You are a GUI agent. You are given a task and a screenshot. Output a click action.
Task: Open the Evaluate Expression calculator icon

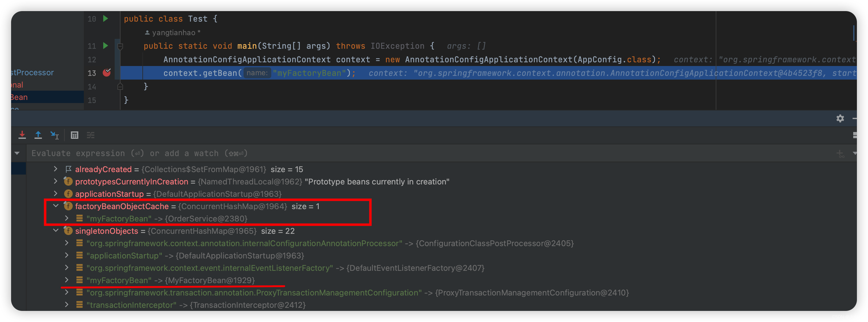75,135
